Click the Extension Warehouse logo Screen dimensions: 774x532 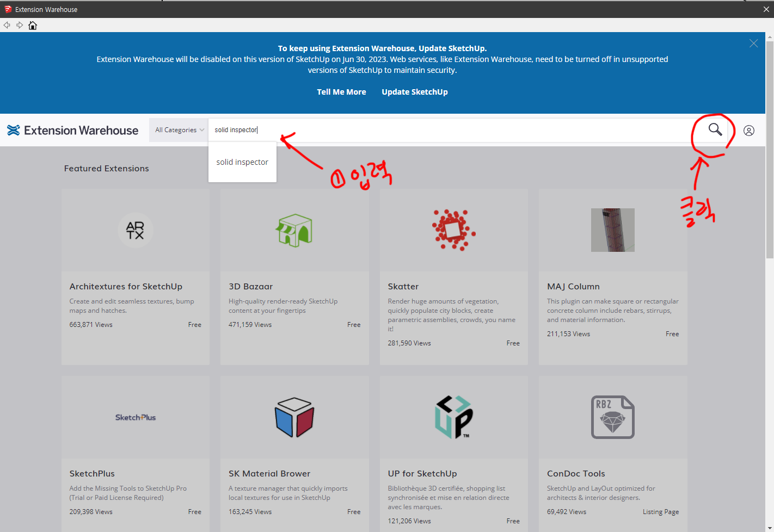[x=73, y=131]
